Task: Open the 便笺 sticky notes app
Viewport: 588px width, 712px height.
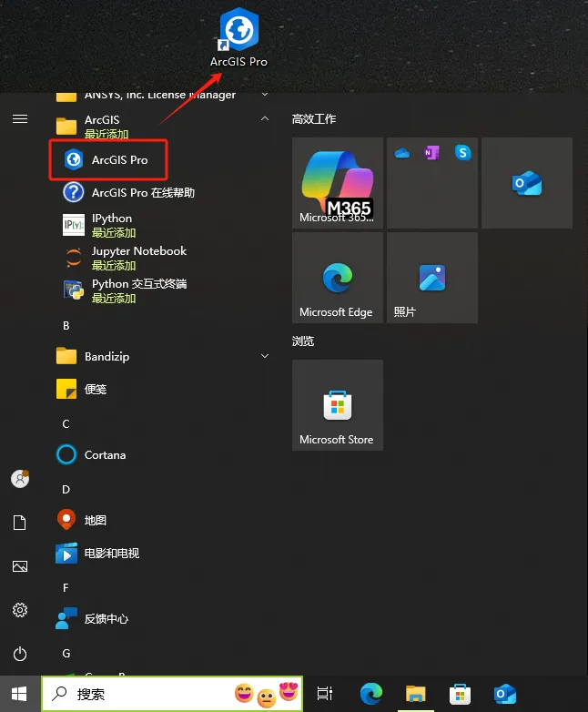Action: (x=82, y=389)
